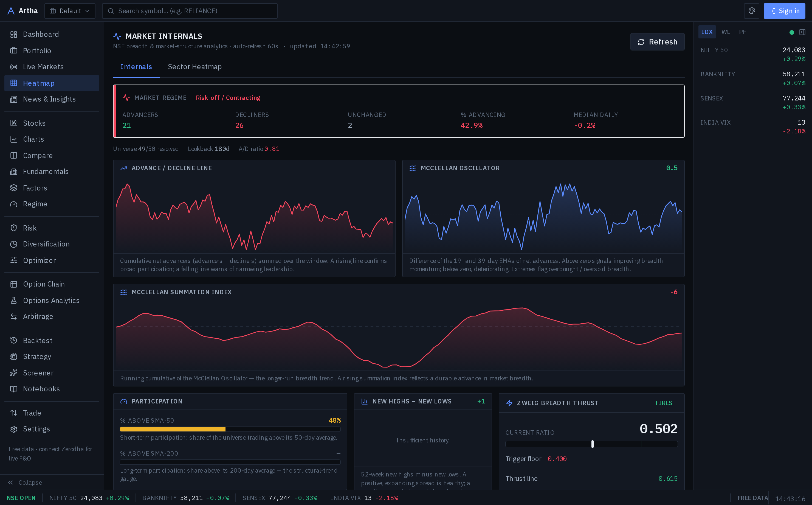Open the Backtest history icon
The width and height of the screenshot is (812, 505).
(14, 341)
